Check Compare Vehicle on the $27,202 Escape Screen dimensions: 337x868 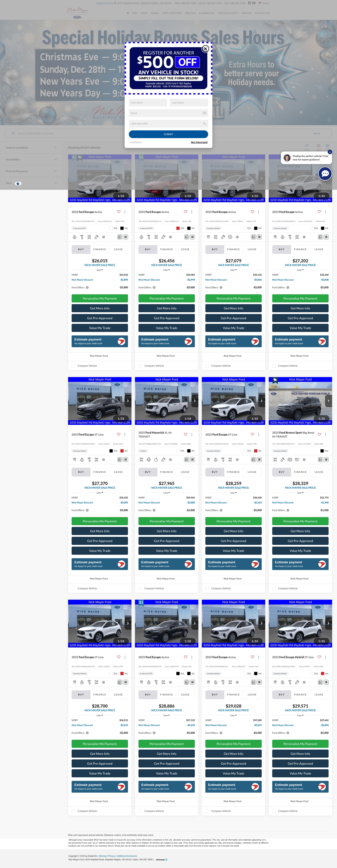[x=274, y=366]
